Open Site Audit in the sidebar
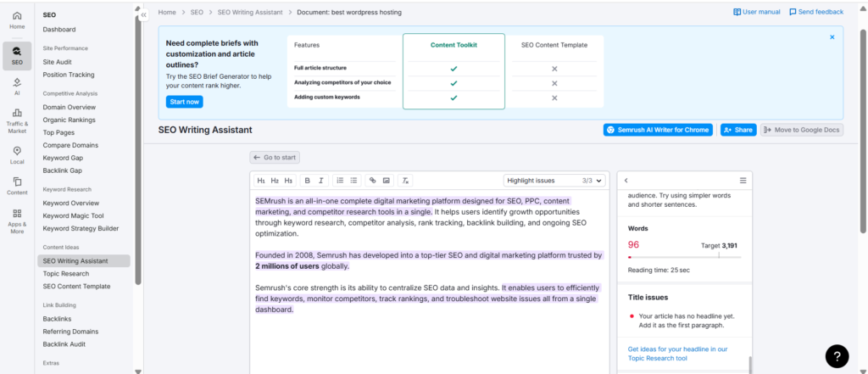 pos(57,62)
